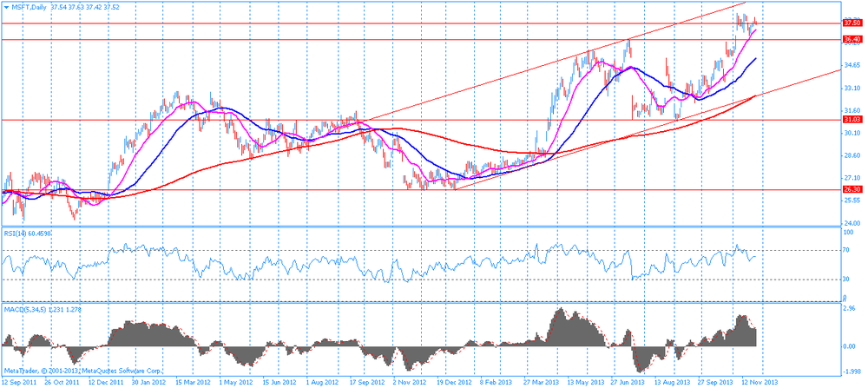
Task: Click the 34.65 price axis value
Action: (x=852, y=65)
